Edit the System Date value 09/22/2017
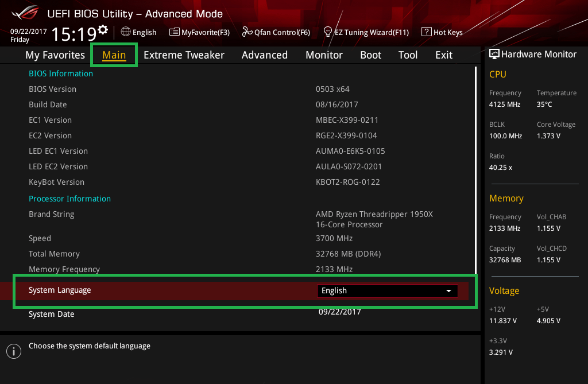 tap(340, 312)
